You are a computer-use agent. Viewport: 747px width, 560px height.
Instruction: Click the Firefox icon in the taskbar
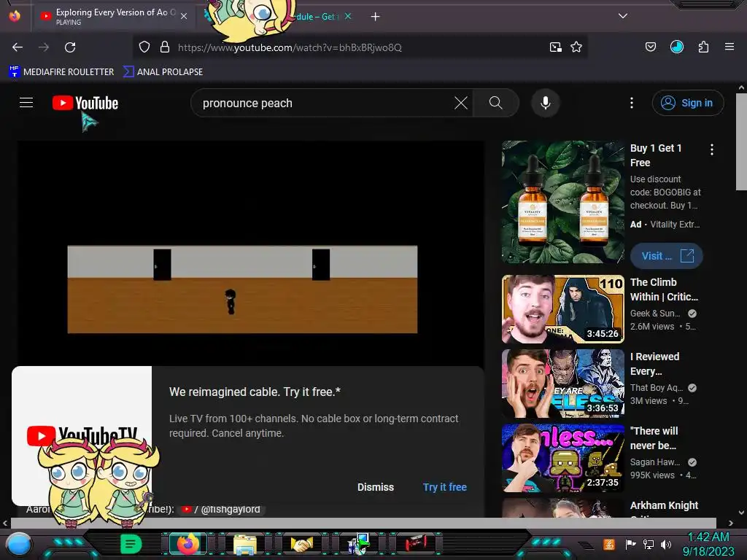click(187, 544)
